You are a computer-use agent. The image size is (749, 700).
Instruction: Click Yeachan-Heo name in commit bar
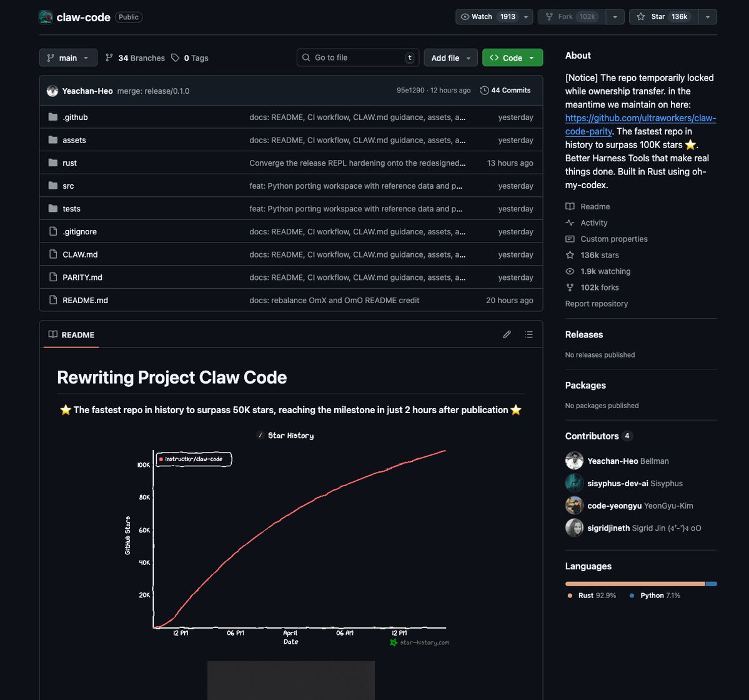pyautogui.click(x=87, y=91)
